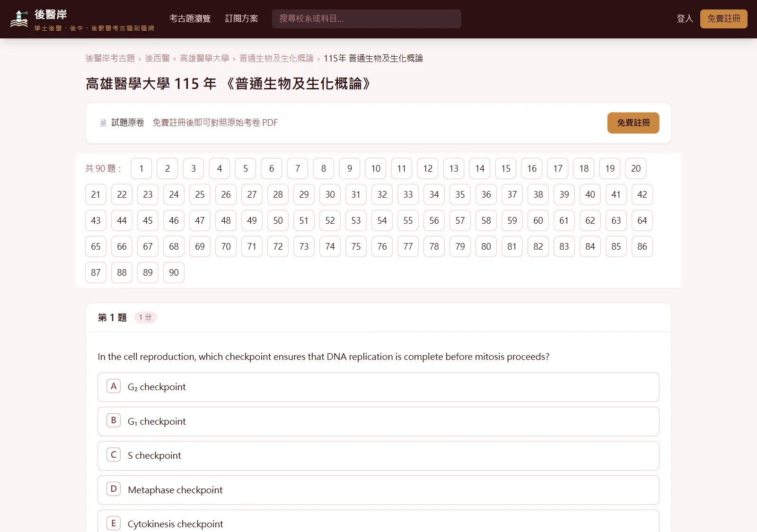Click the 登入 link in header

685,19
